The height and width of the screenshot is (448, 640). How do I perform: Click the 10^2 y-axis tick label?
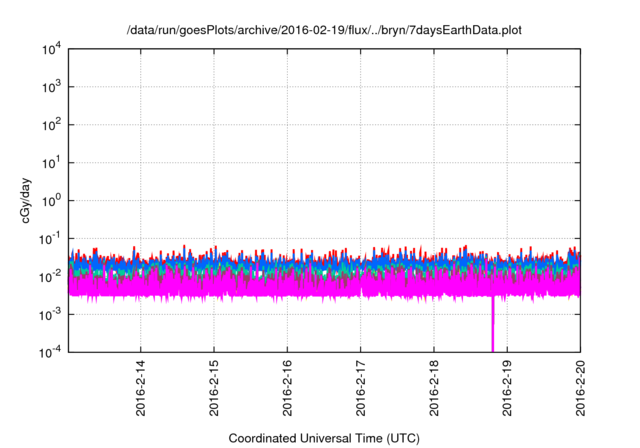[51, 125]
